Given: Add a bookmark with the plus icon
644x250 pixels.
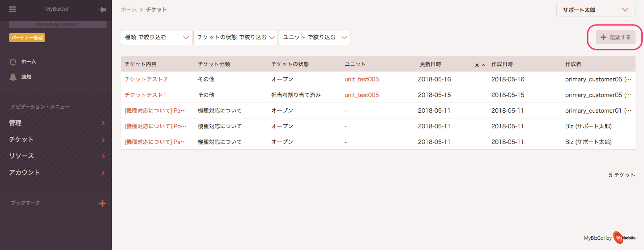Looking at the screenshot, I should coord(102,203).
